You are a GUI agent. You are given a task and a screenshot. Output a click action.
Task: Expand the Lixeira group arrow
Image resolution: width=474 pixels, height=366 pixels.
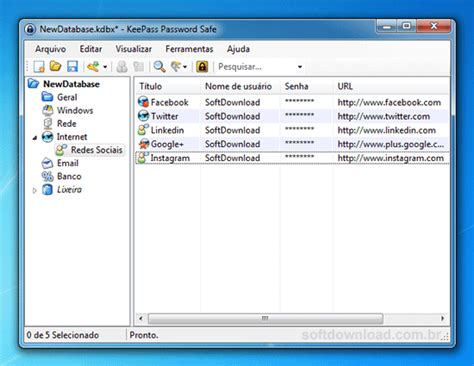pyautogui.click(x=35, y=190)
